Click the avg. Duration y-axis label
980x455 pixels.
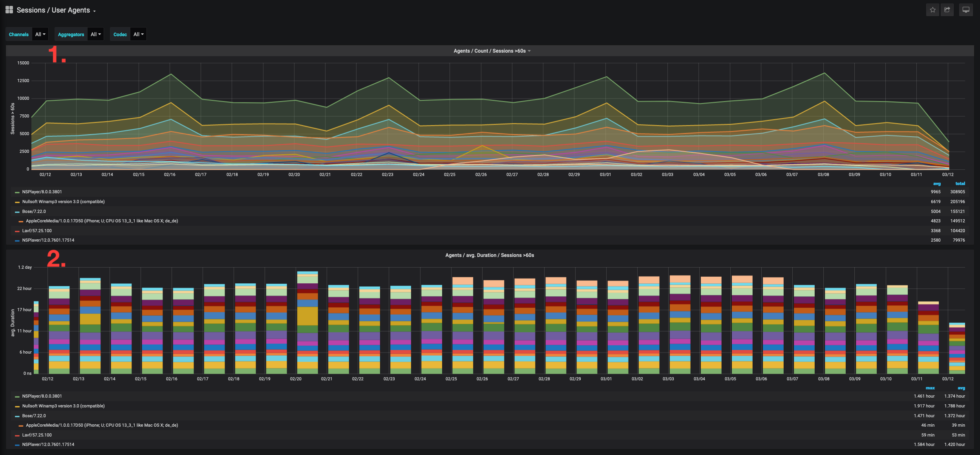13,323
